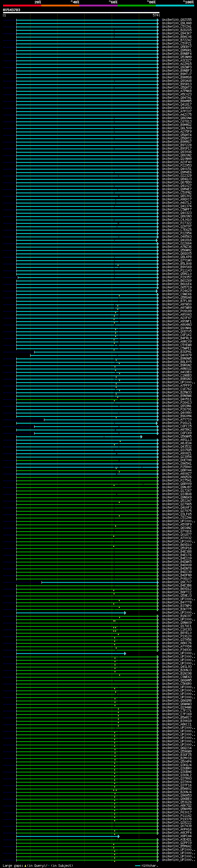This screenshot has width=197, height=868.
Task: Select hit label UniRef100_Q9SAU8
Action: 177,81
